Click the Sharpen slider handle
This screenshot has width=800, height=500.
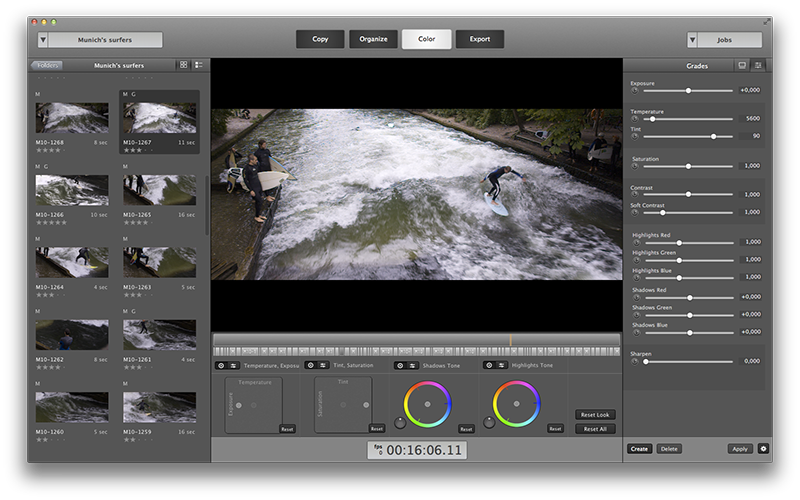coord(645,361)
